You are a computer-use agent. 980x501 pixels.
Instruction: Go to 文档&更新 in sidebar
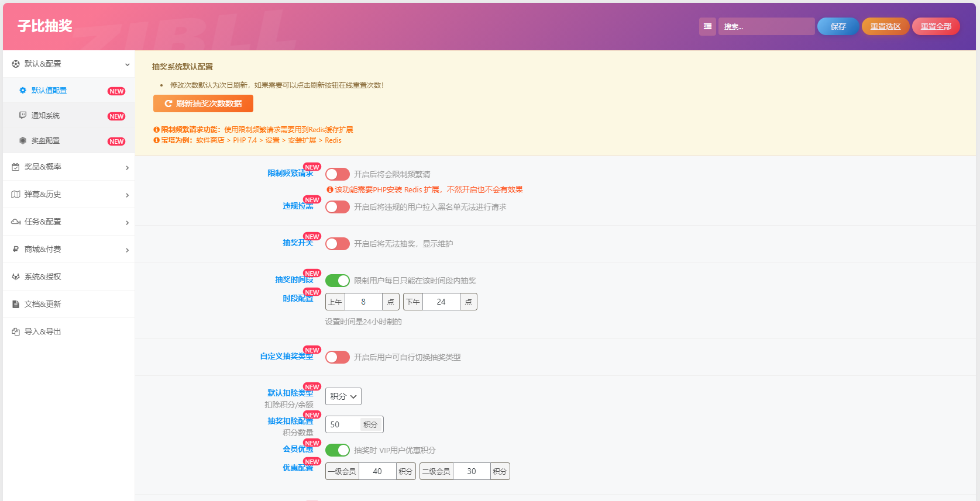tap(43, 305)
